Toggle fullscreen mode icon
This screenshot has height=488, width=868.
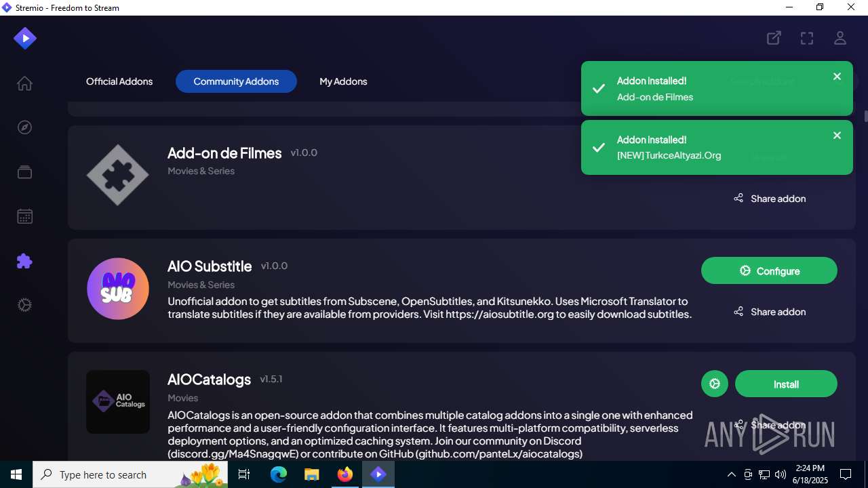pyautogui.click(x=807, y=38)
